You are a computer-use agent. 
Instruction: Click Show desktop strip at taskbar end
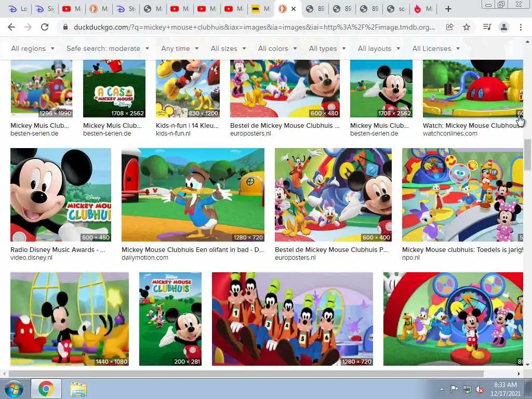(x=528, y=389)
